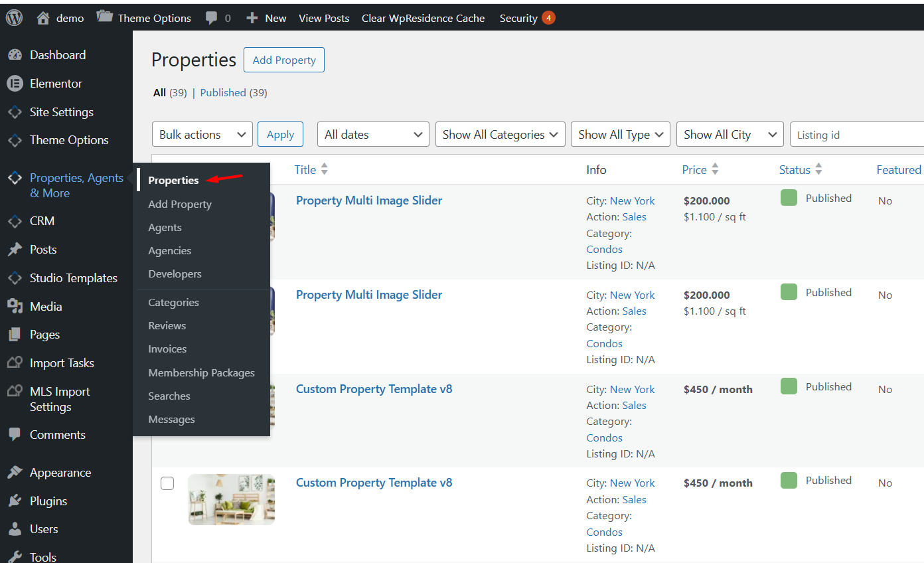The height and width of the screenshot is (563, 924).
Task: Open the Bulk actions dropdown
Action: (x=202, y=135)
